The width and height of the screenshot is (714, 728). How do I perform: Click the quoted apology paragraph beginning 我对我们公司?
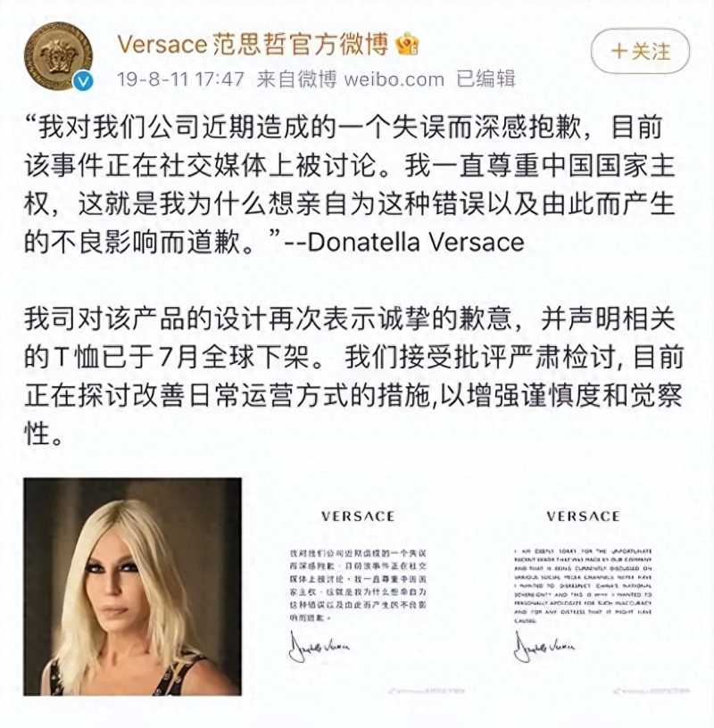point(349,185)
